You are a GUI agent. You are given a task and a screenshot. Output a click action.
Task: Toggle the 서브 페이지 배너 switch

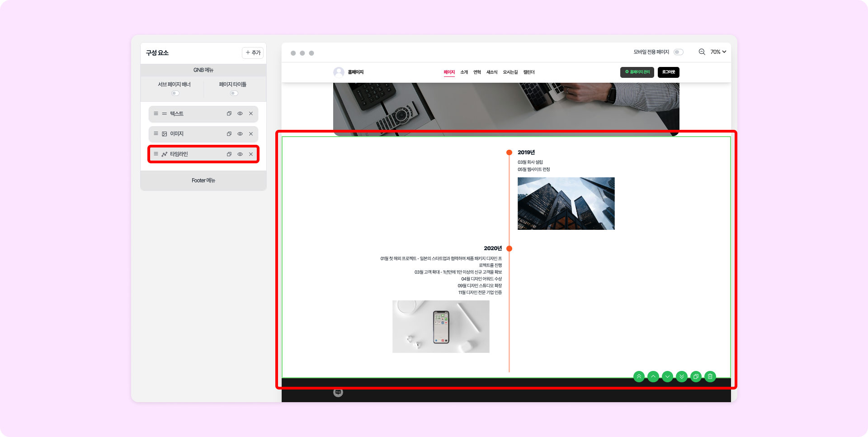pos(175,93)
